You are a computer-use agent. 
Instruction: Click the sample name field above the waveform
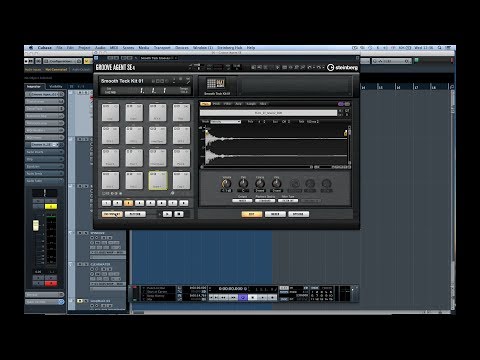pyautogui.click(x=268, y=113)
